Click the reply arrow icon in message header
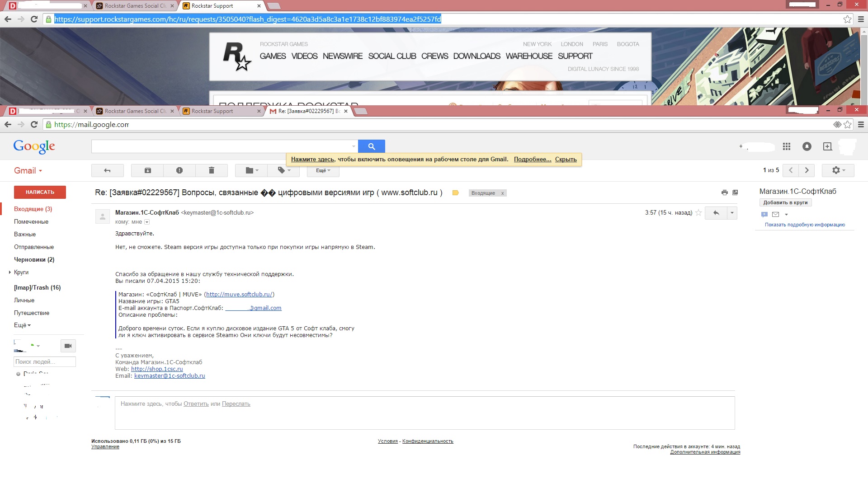The width and height of the screenshot is (868, 488). (x=716, y=213)
